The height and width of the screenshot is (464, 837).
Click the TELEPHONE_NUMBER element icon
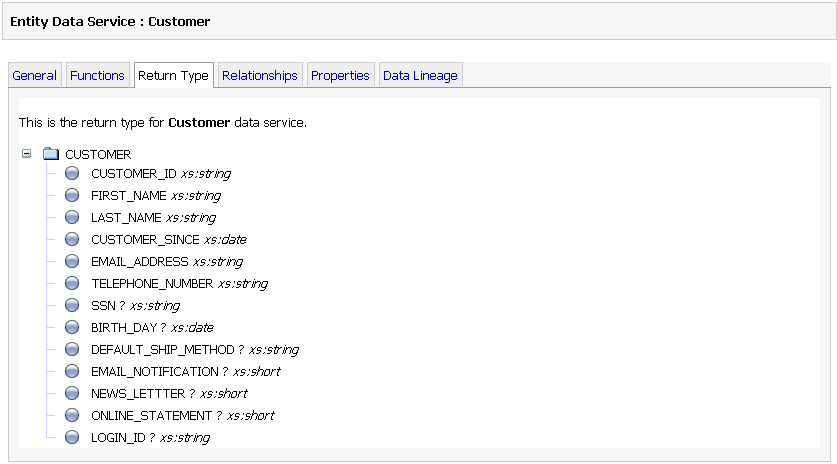[x=72, y=282]
